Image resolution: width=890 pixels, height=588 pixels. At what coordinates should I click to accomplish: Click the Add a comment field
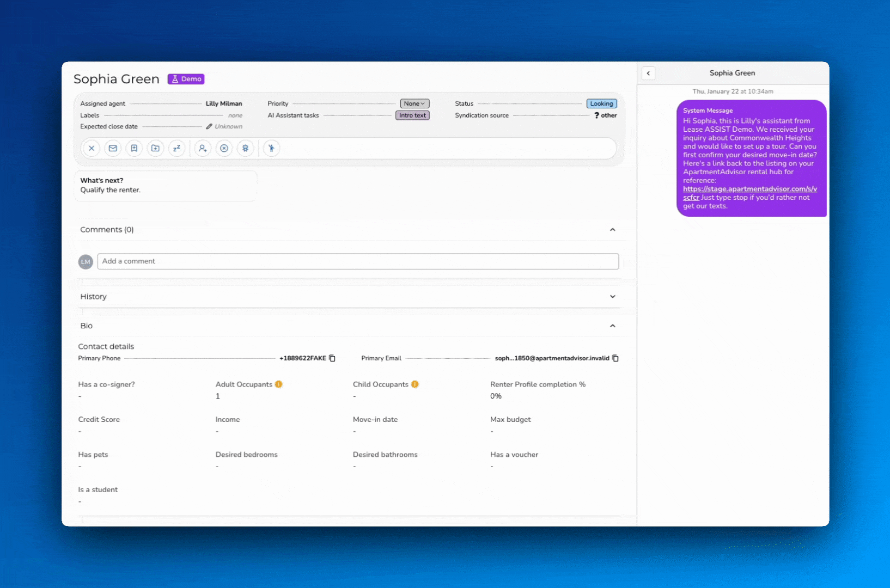tap(358, 261)
